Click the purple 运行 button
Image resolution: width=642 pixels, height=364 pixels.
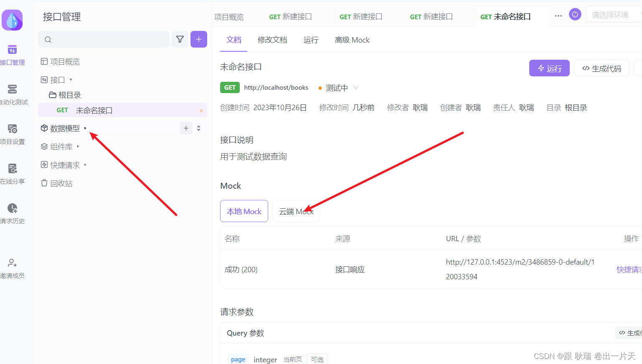coord(549,68)
